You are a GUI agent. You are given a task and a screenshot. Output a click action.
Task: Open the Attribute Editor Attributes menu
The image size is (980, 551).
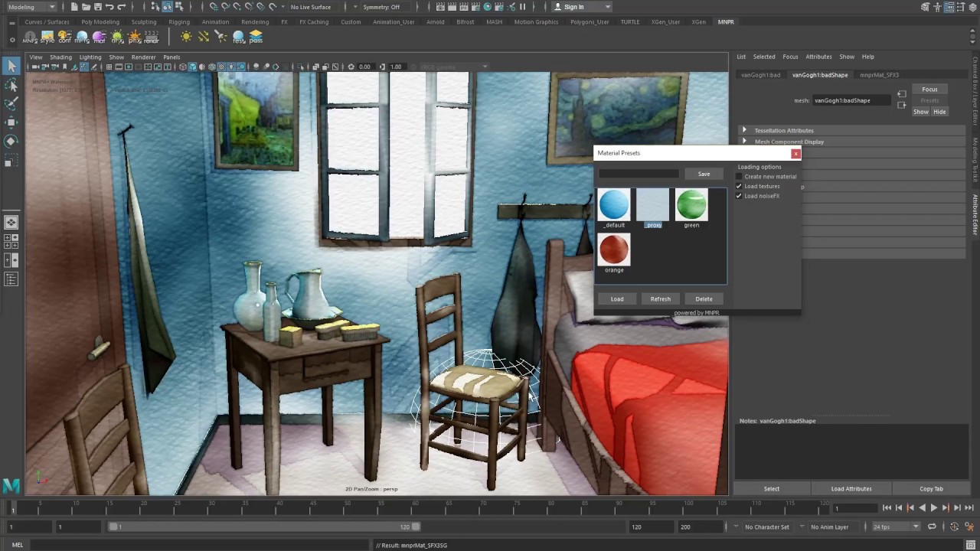pyautogui.click(x=818, y=57)
